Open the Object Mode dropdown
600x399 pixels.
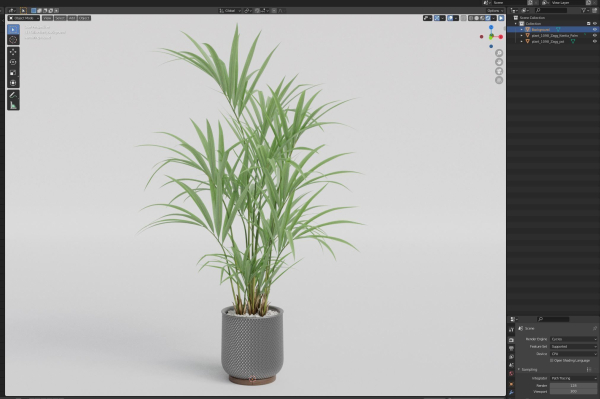coord(24,18)
